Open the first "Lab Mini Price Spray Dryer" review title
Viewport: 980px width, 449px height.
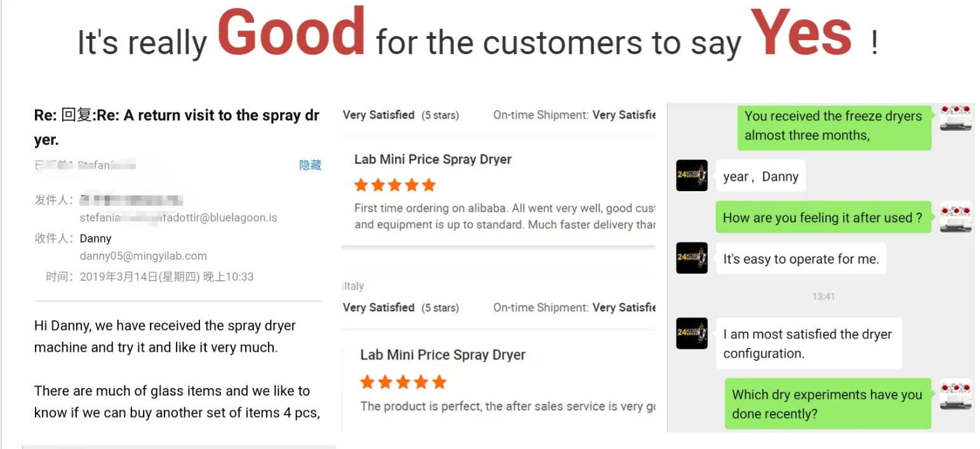(433, 159)
